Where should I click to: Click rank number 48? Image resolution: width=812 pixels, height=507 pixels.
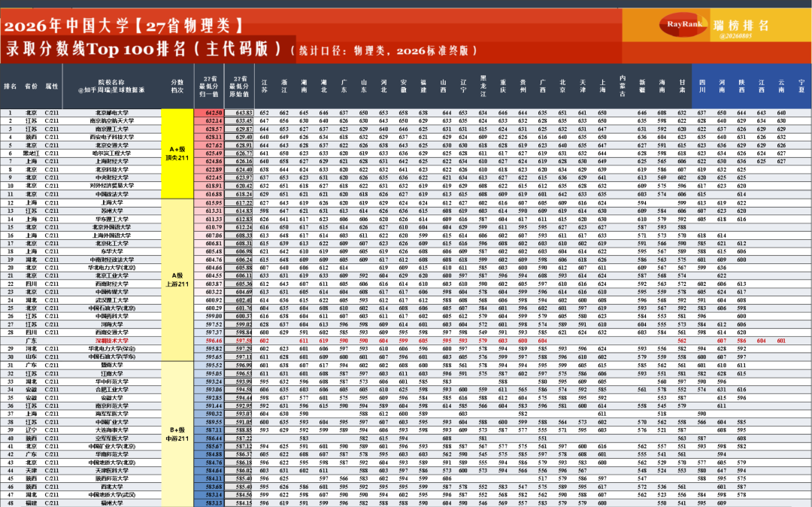[10, 502]
